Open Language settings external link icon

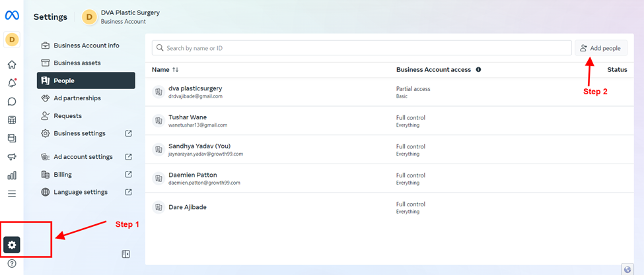coord(129,192)
